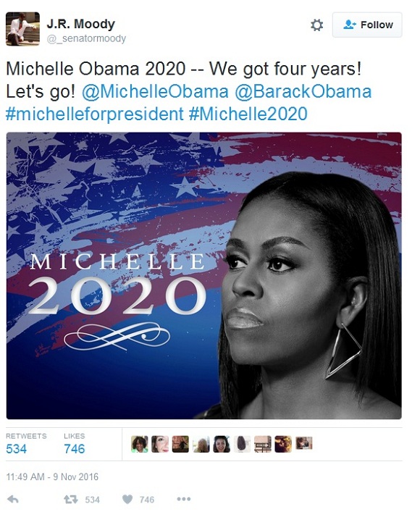
Task: Open the @BarackObama mention
Action: (x=303, y=91)
